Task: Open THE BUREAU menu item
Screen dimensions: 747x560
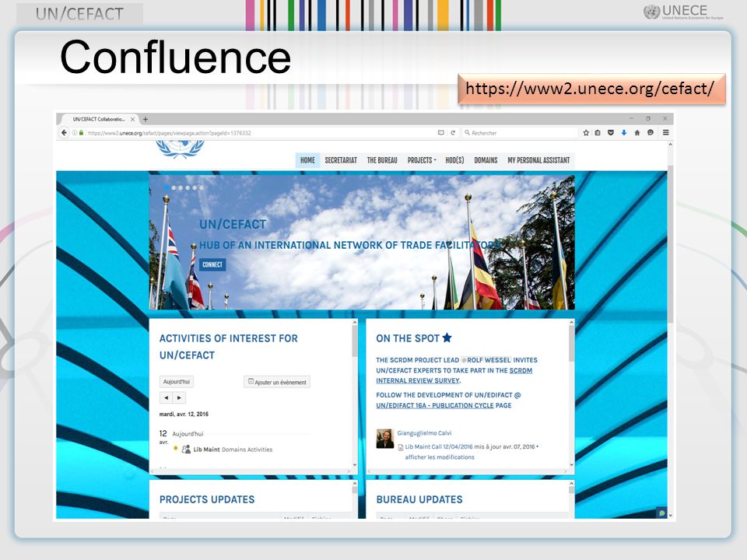Action: 382,160
